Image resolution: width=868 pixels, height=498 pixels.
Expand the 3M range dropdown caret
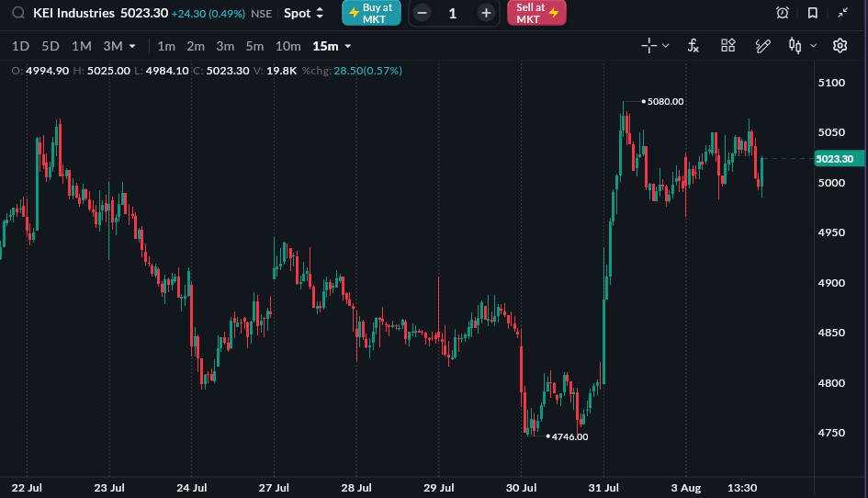point(132,47)
